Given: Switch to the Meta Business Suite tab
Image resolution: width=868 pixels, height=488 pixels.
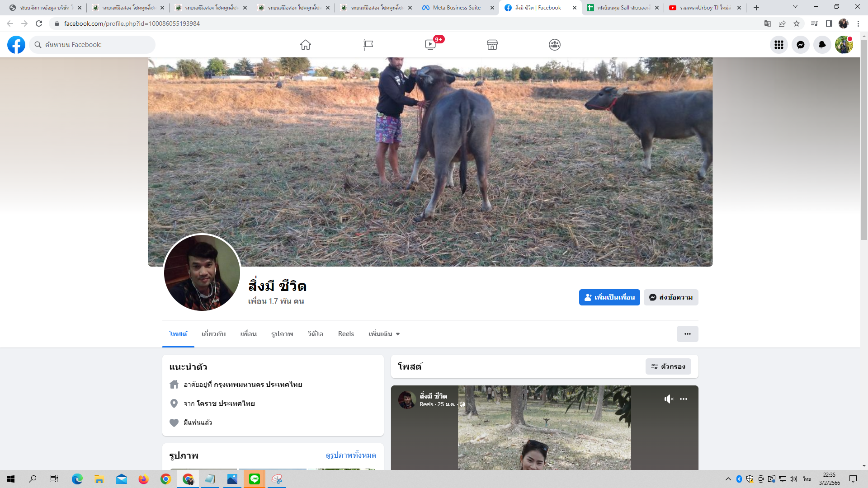Looking at the screenshot, I should (457, 8).
